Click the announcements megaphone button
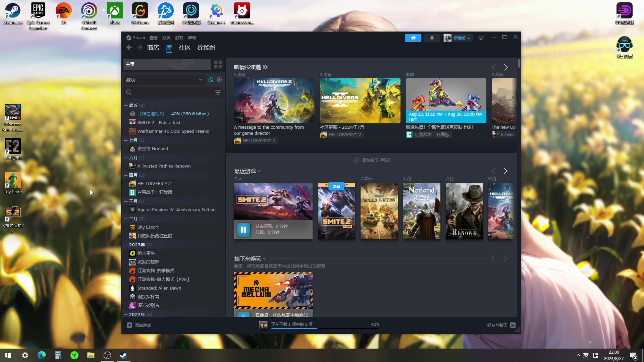This screenshot has height=362, width=644. click(413, 38)
